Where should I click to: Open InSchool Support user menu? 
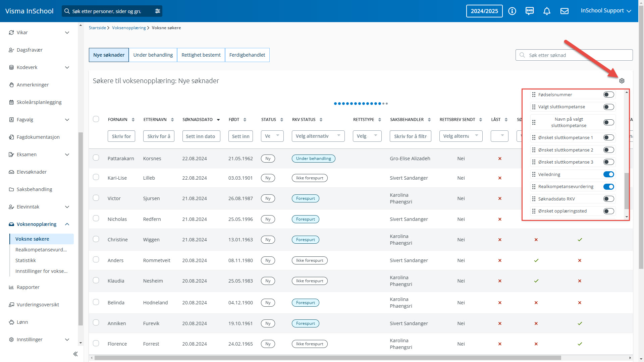pyautogui.click(x=605, y=11)
